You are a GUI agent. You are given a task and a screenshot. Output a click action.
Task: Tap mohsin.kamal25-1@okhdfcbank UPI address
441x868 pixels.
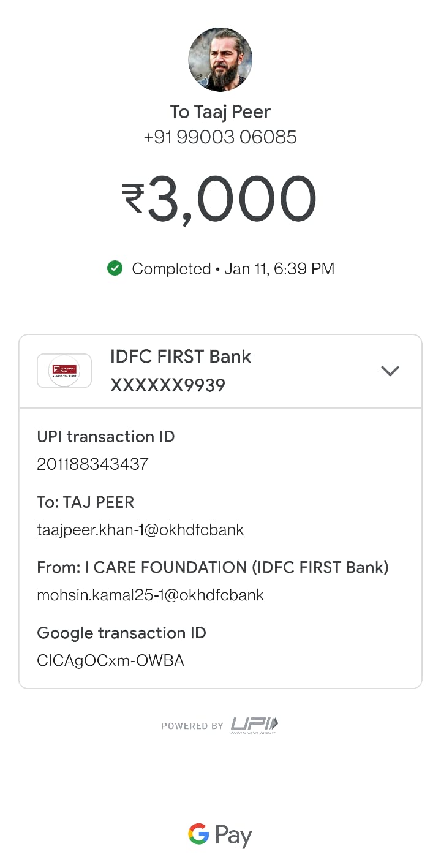(151, 595)
